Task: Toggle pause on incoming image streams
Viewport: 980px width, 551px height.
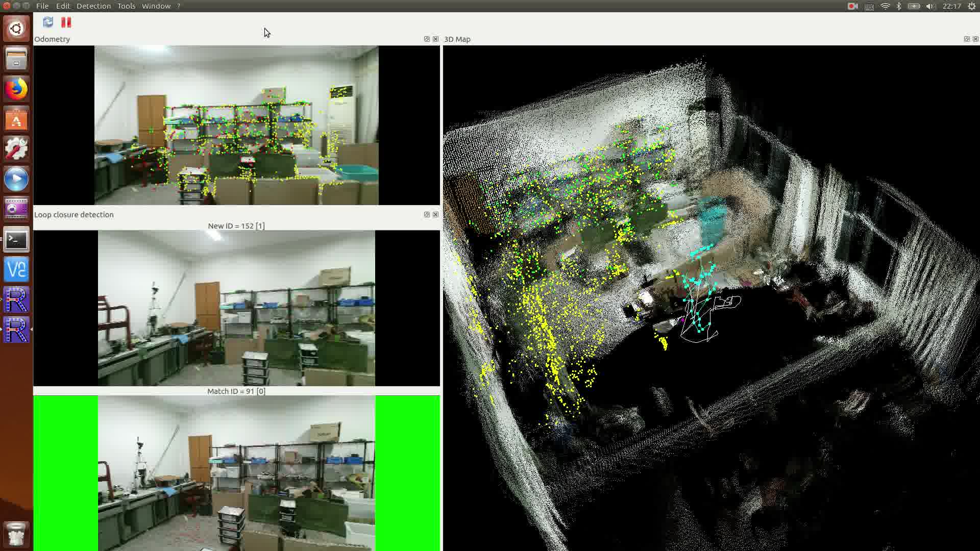Action: pos(65,22)
